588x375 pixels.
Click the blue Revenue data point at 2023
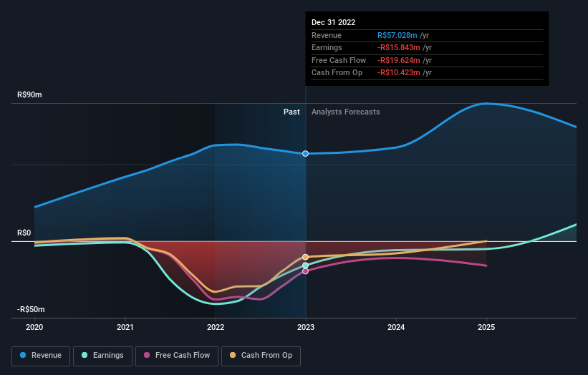point(306,154)
